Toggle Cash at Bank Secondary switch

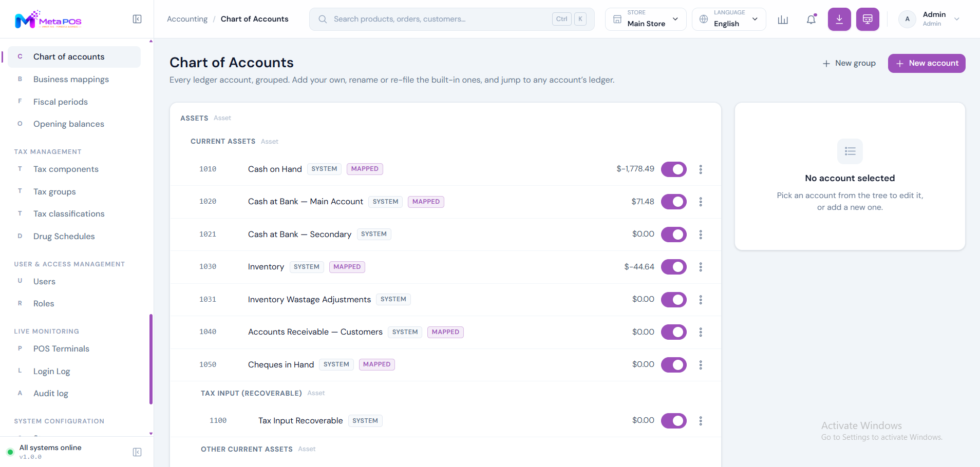click(x=674, y=235)
